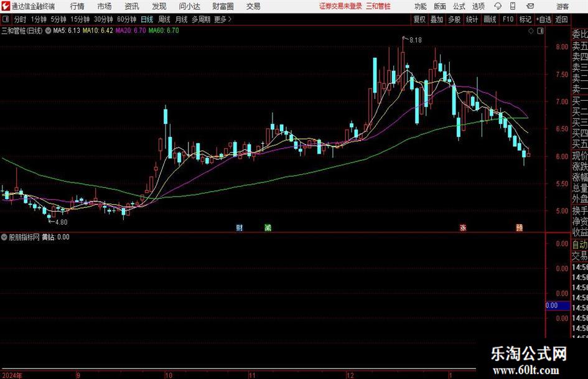Open the mobile phone icon in top bar
Viewport: 588px width, 379px height.
(x=513, y=6)
